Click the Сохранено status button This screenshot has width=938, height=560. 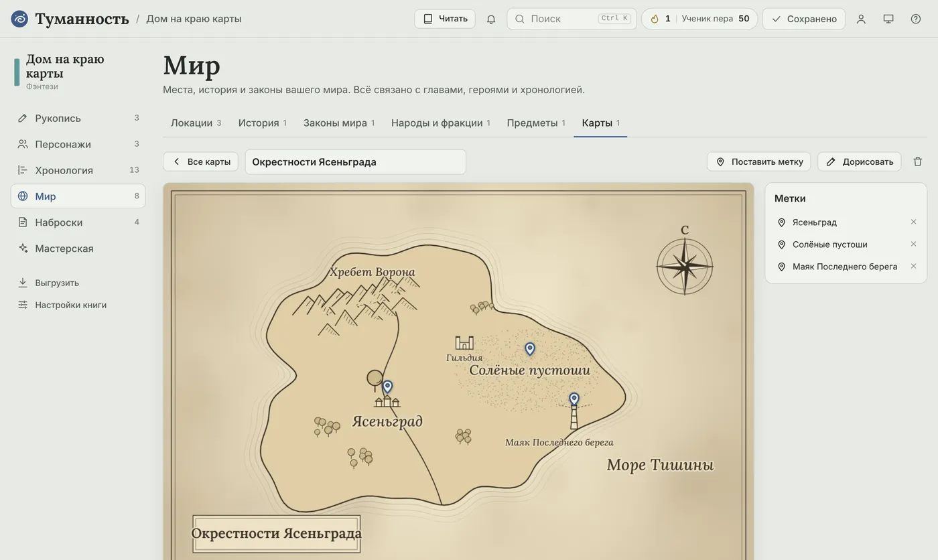[804, 19]
